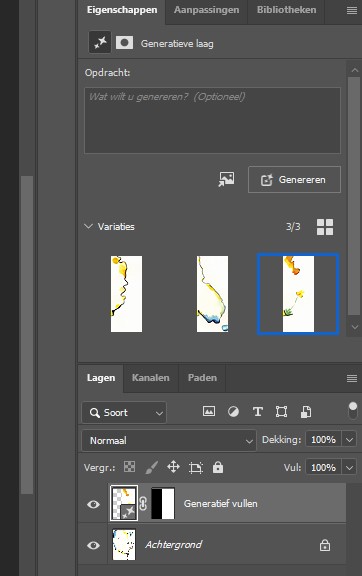The width and height of the screenshot is (362, 576).
Task: Click the link icon between thumbnail and mask
Action: click(x=143, y=504)
